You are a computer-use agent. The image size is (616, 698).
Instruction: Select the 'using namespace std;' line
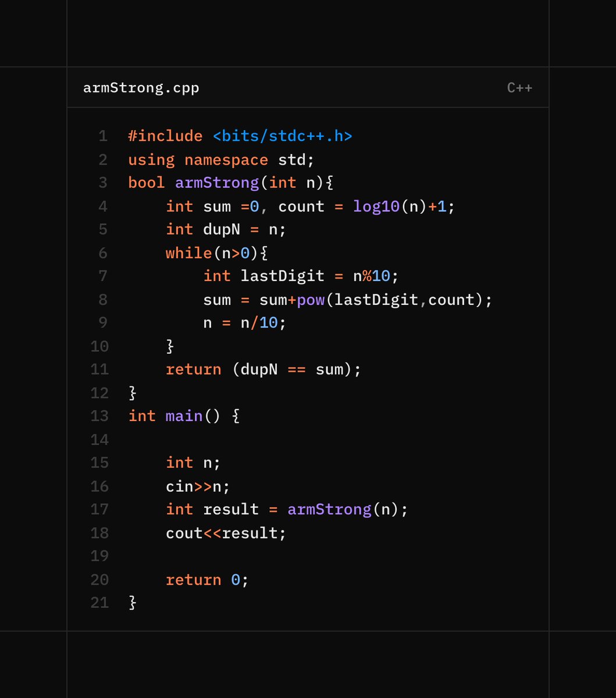tap(222, 159)
